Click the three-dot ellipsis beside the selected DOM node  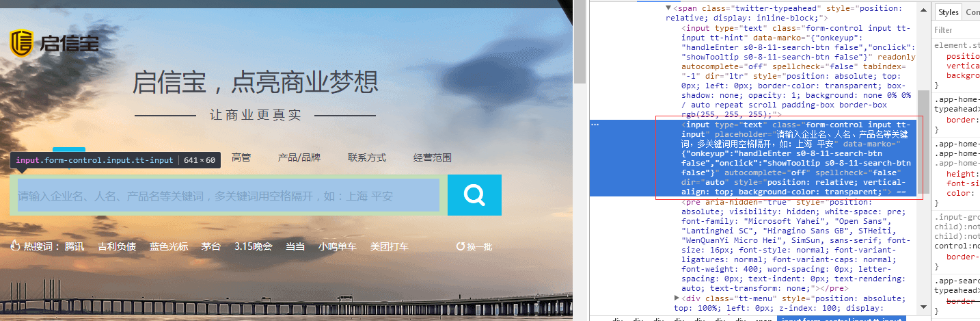[595, 125]
